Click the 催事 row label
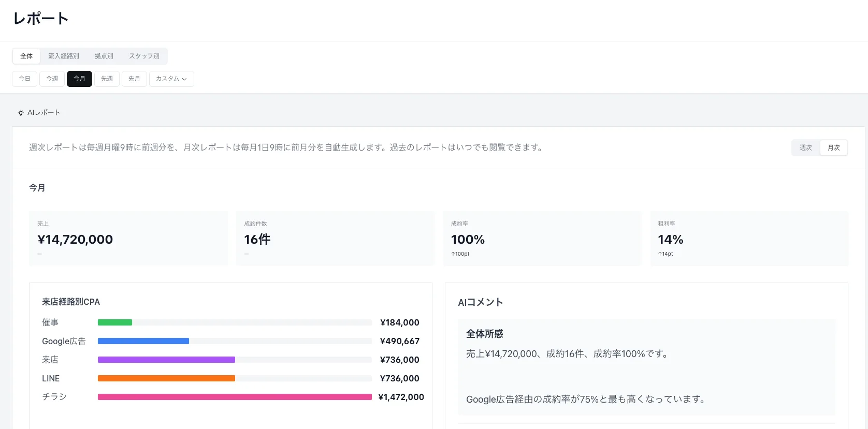868x429 pixels. coord(50,322)
